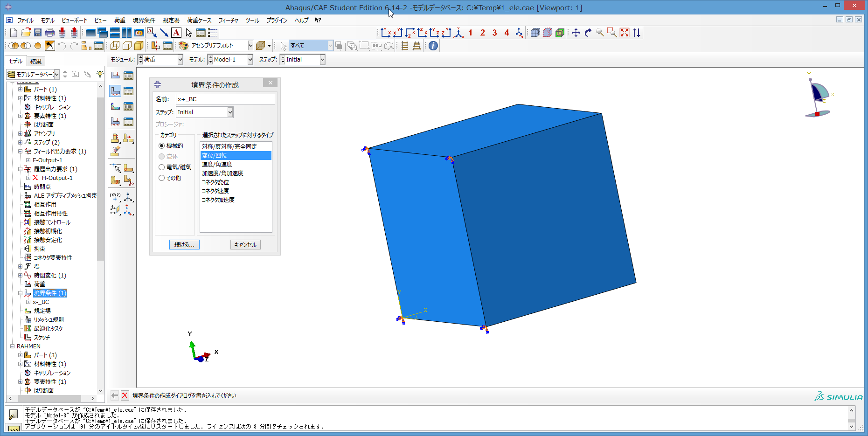
Task: Select the Apply Front (XY) view icon
Action: pyautogui.click(x=385, y=33)
